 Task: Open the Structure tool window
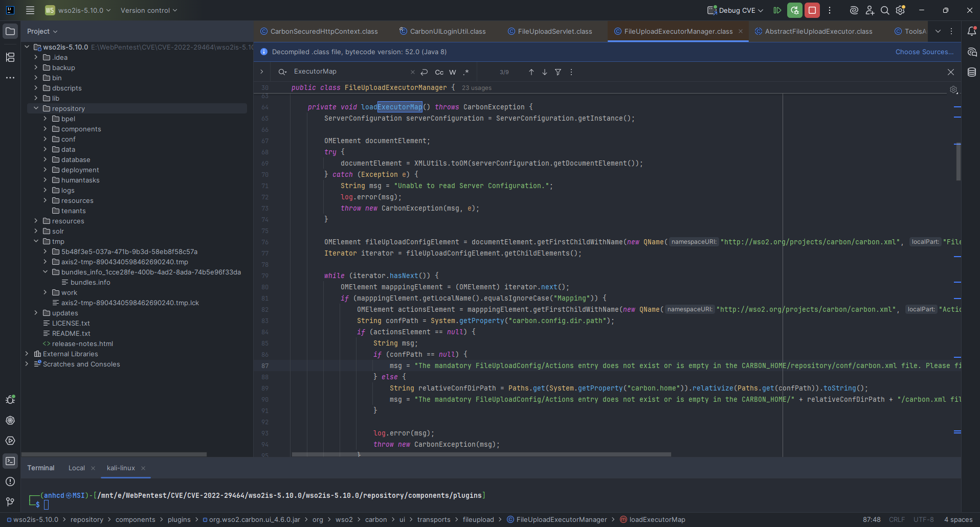point(10,57)
